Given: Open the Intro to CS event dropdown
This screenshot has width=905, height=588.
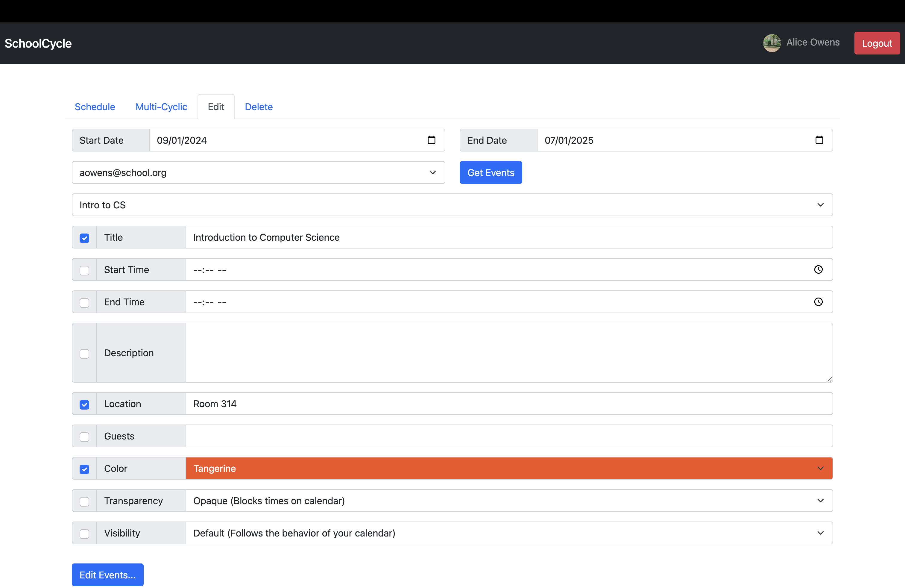Looking at the screenshot, I should [452, 205].
